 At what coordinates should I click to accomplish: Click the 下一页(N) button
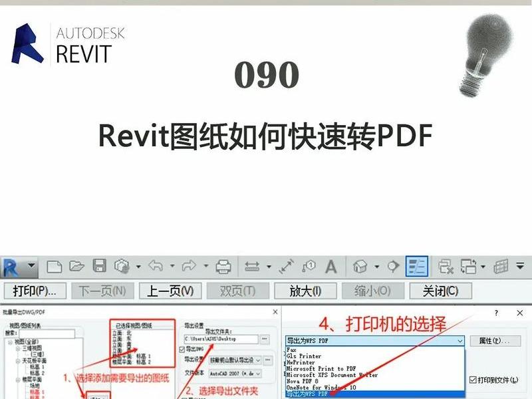tap(102, 291)
